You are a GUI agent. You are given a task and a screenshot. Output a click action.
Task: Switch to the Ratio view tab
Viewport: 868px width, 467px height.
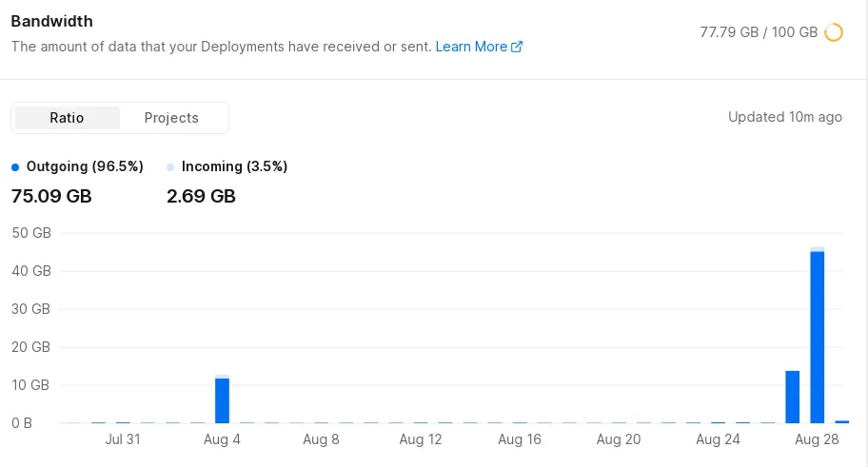pos(67,118)
